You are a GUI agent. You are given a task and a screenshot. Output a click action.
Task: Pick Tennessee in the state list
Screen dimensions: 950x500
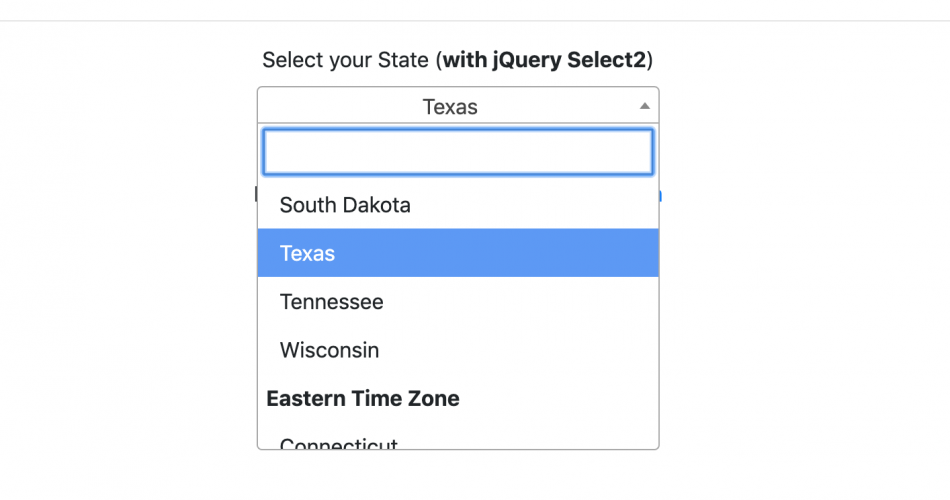point(331,301)
